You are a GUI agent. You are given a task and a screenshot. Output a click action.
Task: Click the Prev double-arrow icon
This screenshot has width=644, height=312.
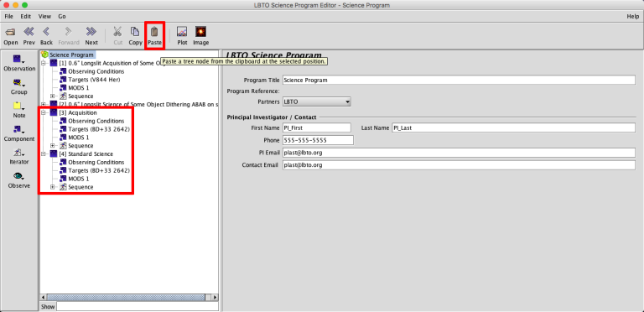point(29,32)
